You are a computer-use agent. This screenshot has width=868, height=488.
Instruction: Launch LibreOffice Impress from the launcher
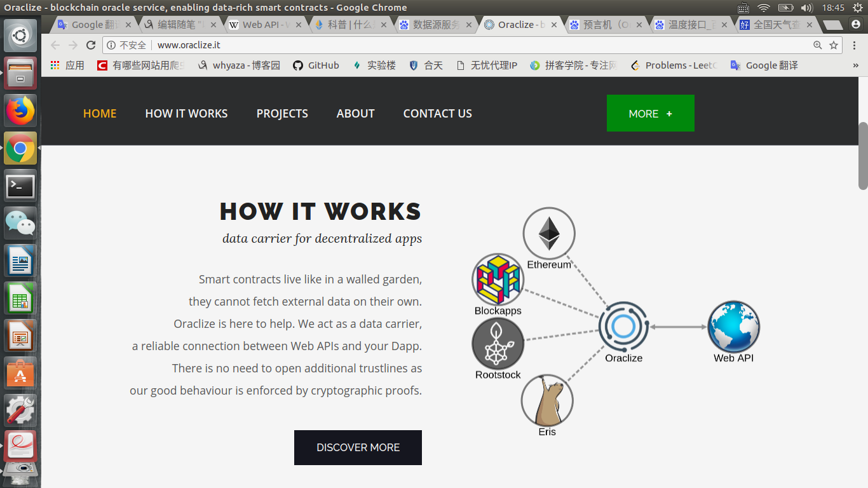click(x=20, y=335)
